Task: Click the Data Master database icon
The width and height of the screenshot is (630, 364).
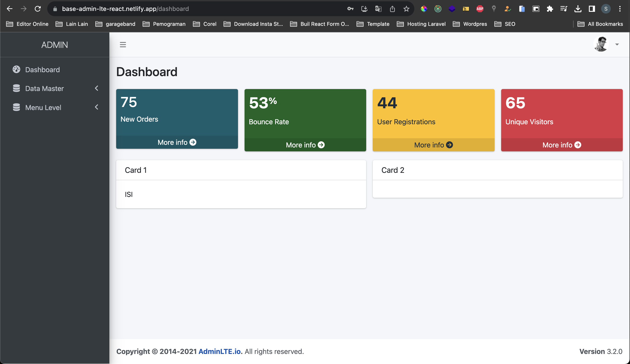Action: (x=16, y=88)
